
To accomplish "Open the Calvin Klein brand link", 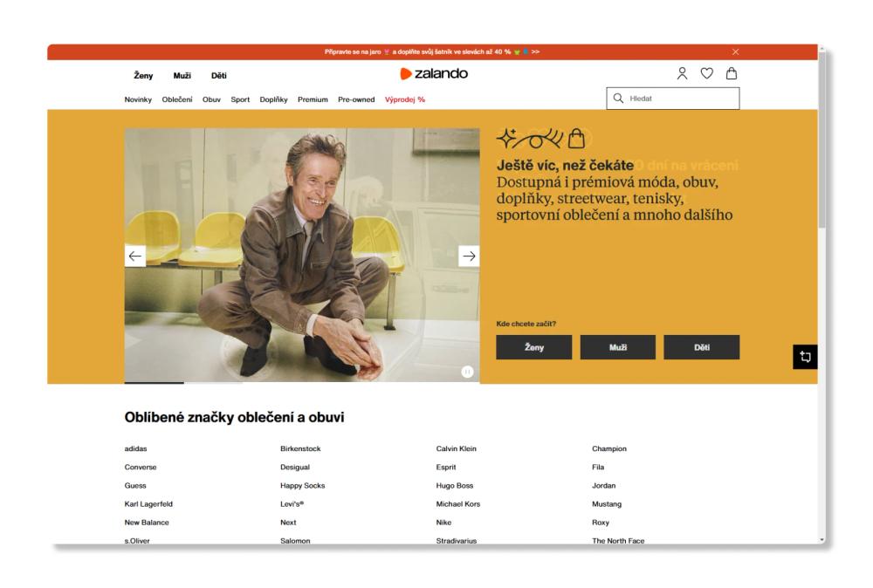I will click(456, 448).
